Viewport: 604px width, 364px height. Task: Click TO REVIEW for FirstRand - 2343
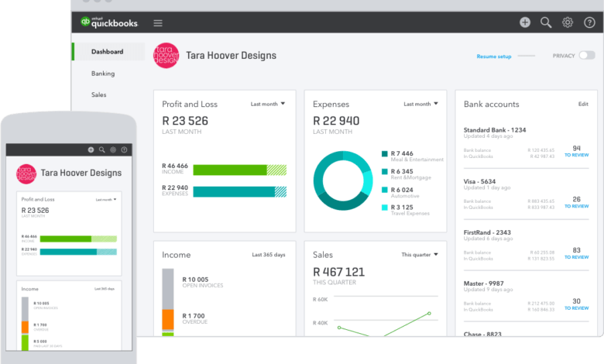[577, 257]
